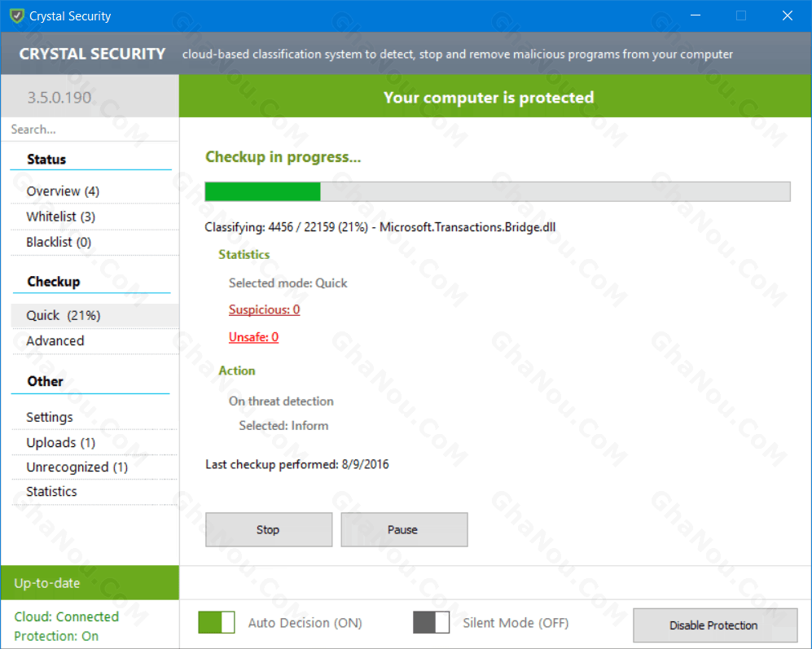Screen dimensions: 812x649
Task: Open the Unrecognized (1) list
Action: tap(94, 467)
